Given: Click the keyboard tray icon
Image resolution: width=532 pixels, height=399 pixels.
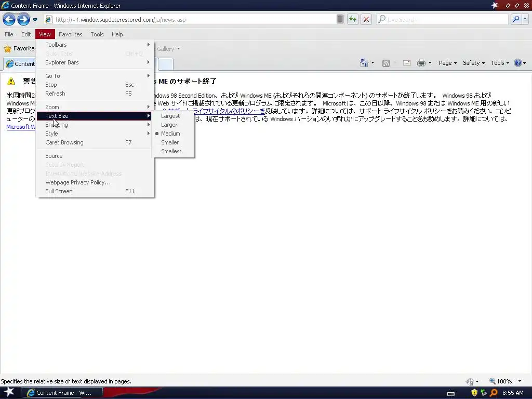Looking at the screenshot, I should tap(451, 394).
